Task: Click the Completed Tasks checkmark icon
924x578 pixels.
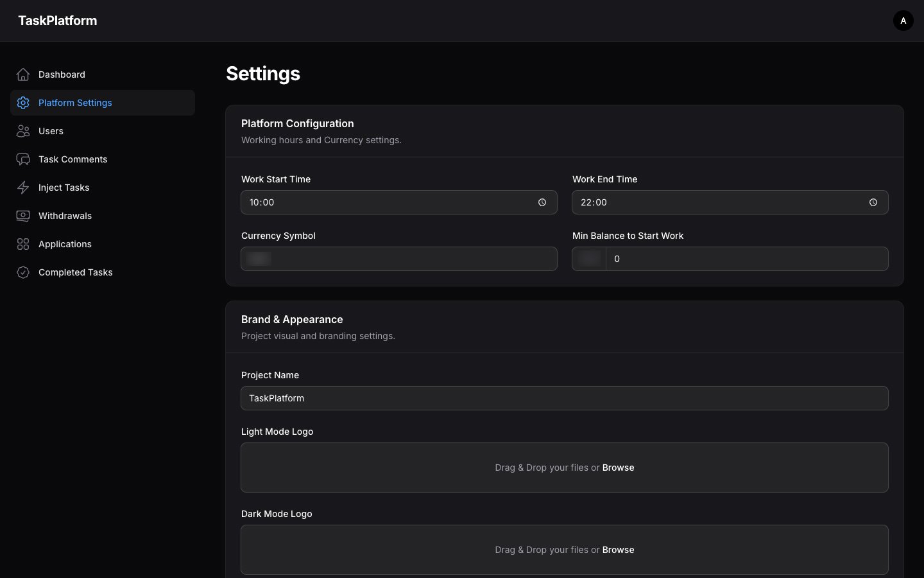Action: point(23,272)
